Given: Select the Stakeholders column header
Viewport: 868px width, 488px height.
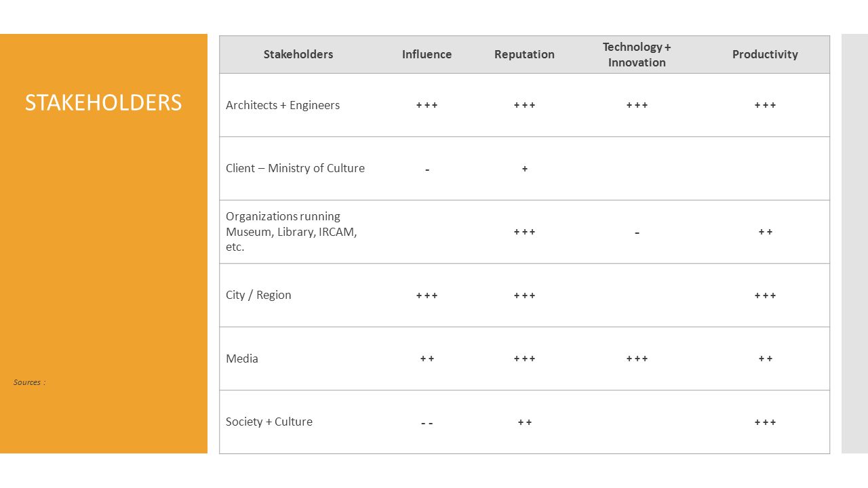Looking at the screenshot, I should tap(298, 54).
